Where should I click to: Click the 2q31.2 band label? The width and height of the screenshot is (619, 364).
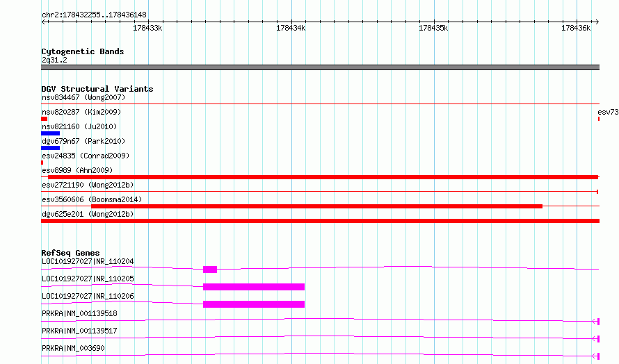click(54, 60)
